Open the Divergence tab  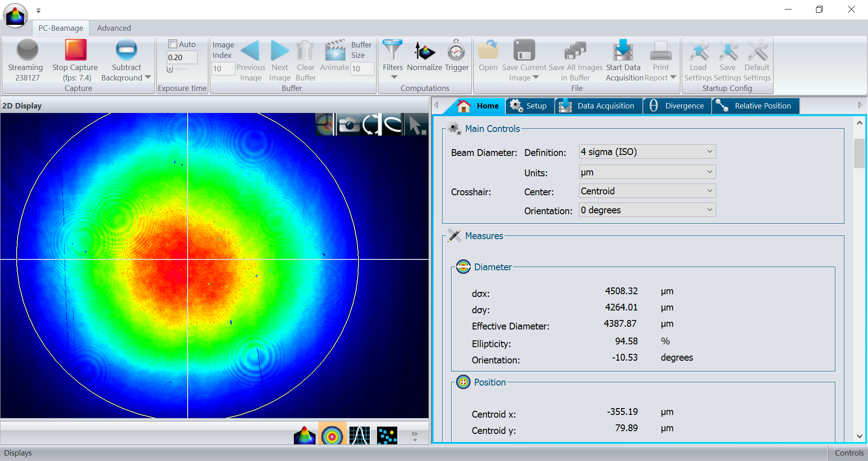(677, 106)
